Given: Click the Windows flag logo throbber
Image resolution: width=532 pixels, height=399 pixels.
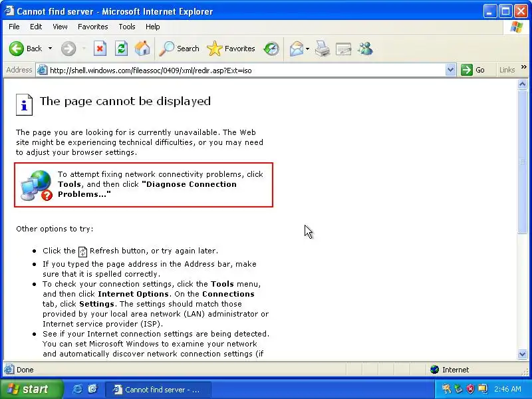Looking at the screenshot, I should coord(517,27).
